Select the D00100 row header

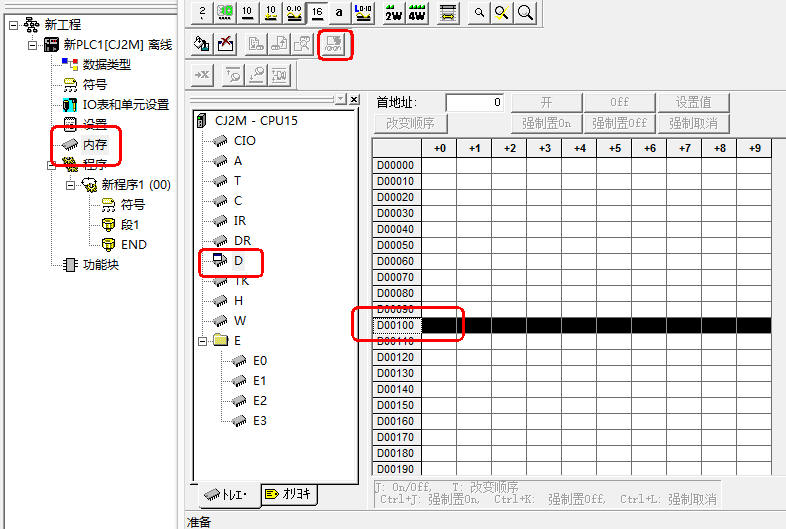click(x=394, y=325)
